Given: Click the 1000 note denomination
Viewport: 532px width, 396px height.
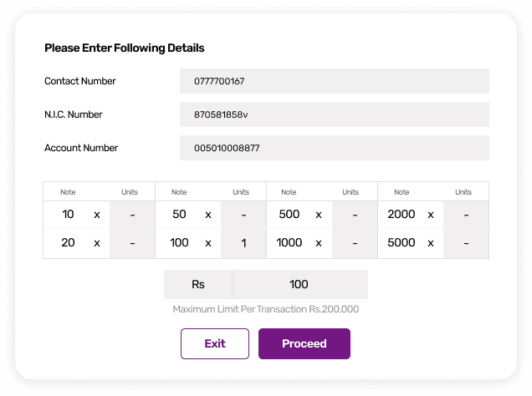Looking at the screenshot, I should point(289,243).
